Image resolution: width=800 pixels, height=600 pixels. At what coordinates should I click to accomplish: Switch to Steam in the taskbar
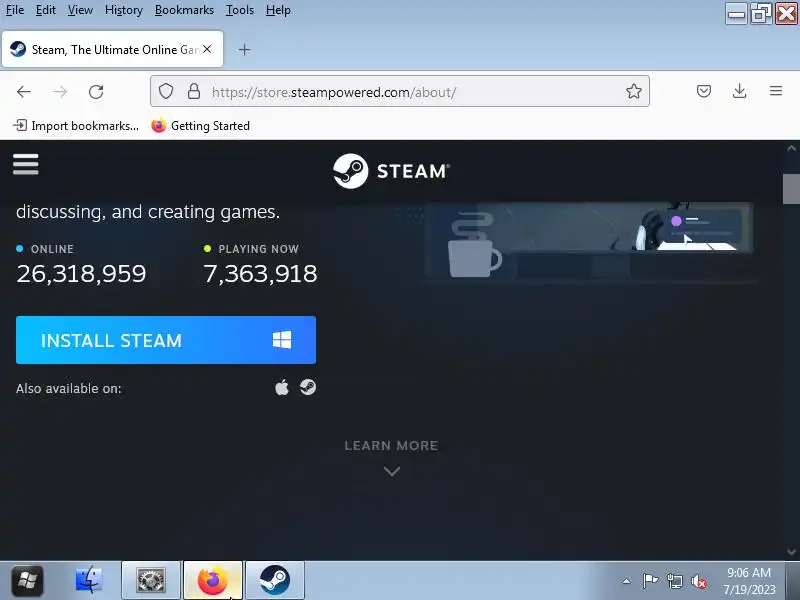[274, 580]
